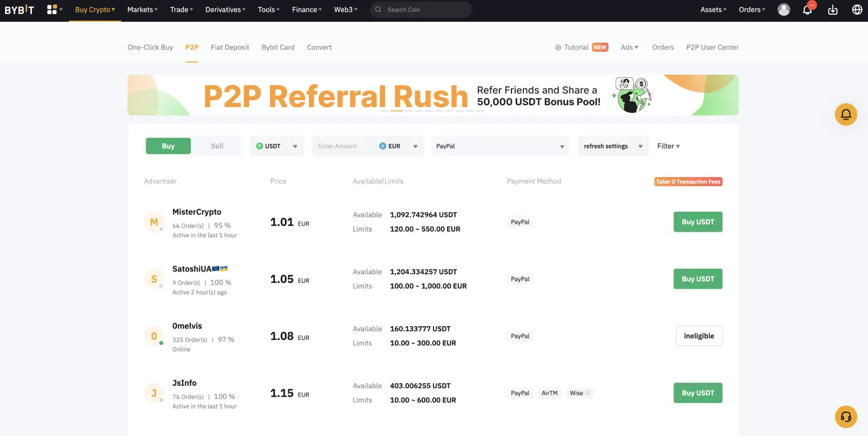Open the USDT coin dropdown
Image resolution: width=868 pixels, height=436 pixels.
tap(277, 146)
